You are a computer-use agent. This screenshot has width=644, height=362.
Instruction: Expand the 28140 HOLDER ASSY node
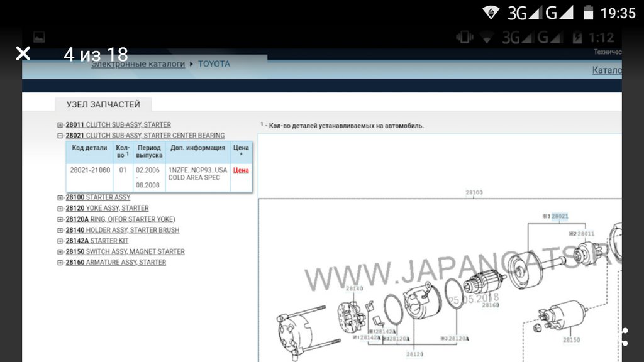pyautogui.click(x=60, y=230)
